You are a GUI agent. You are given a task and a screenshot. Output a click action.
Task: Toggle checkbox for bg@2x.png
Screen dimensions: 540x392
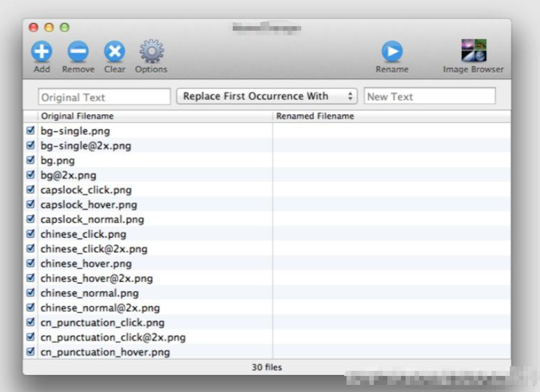point(30,175)
